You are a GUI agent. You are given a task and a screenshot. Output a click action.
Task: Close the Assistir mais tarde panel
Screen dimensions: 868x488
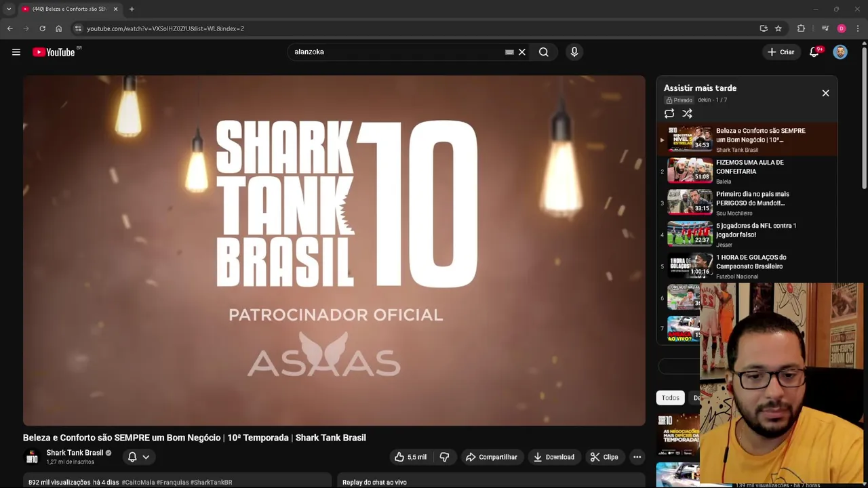[825, 93]
